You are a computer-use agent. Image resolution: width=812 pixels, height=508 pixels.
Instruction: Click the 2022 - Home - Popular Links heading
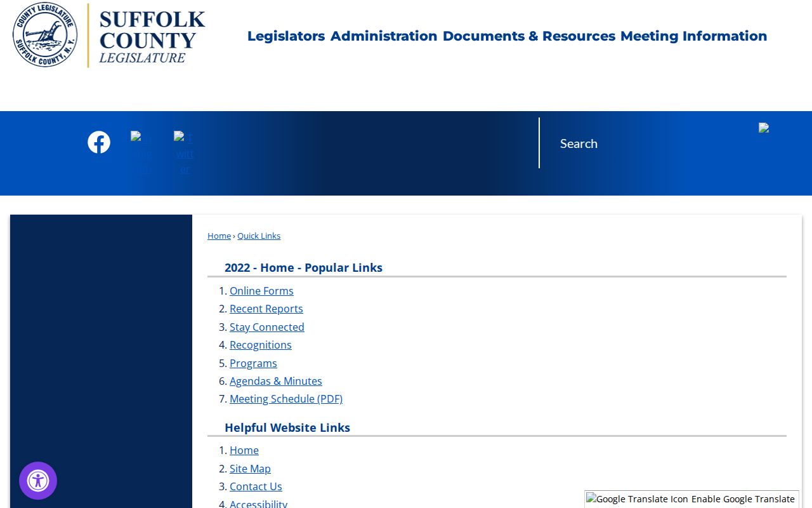303,268
